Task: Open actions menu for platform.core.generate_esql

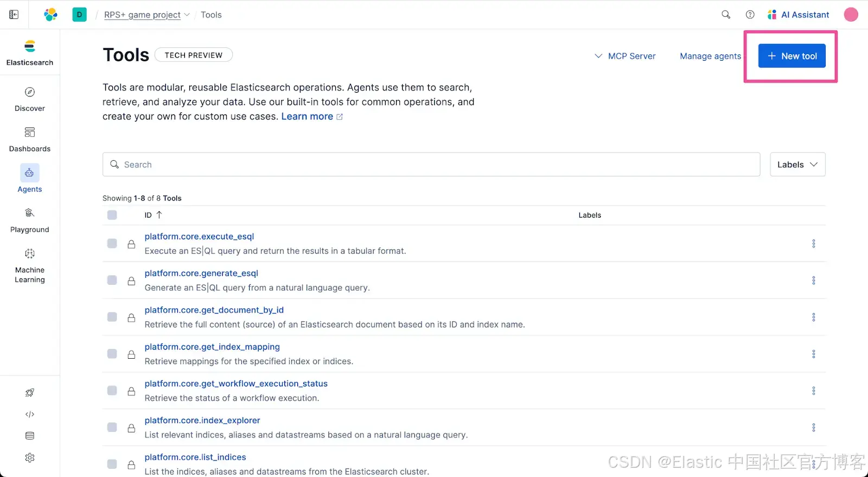Action: click(x=813, y=281)
